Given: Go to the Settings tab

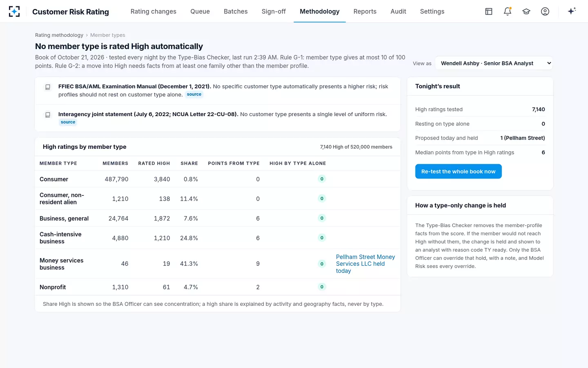Looking at the screenshot, I should tap(432, 11).
